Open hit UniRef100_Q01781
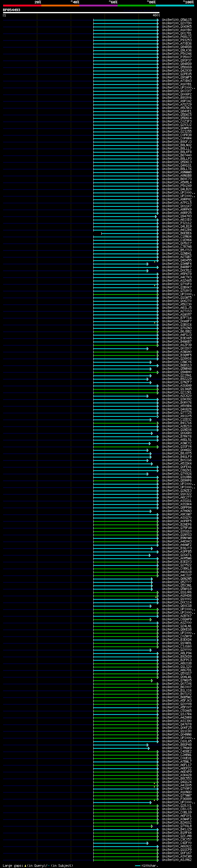197x868 pixels. (177, 33)
